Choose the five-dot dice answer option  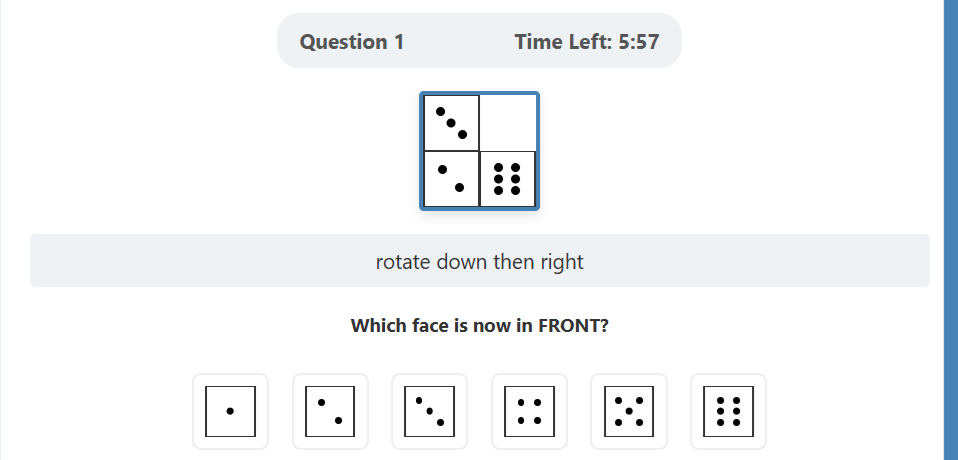click(x=629, y=411)
